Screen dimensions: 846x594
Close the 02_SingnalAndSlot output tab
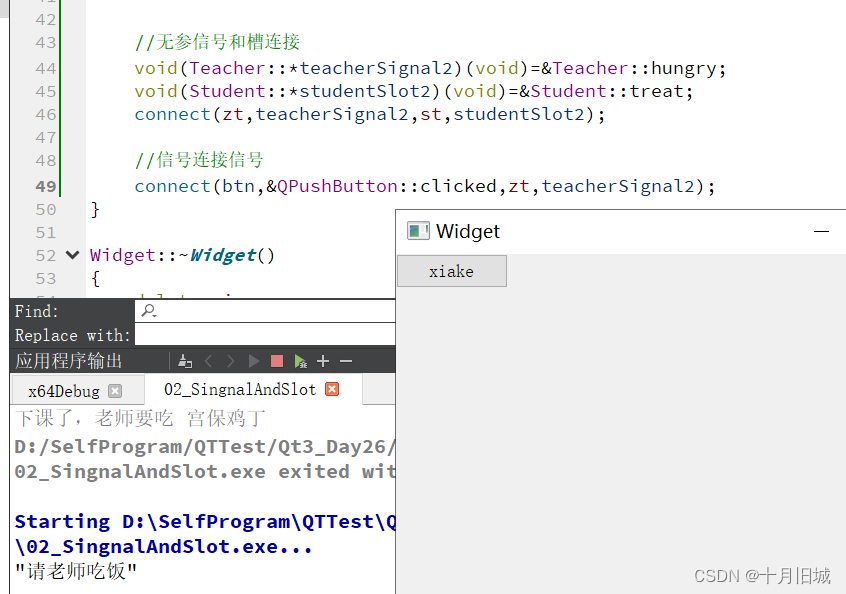332,389
